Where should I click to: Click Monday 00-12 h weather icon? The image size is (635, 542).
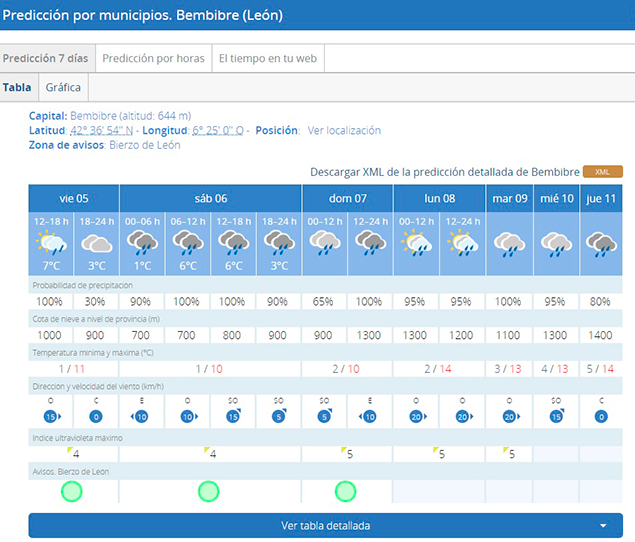[416, 243]
